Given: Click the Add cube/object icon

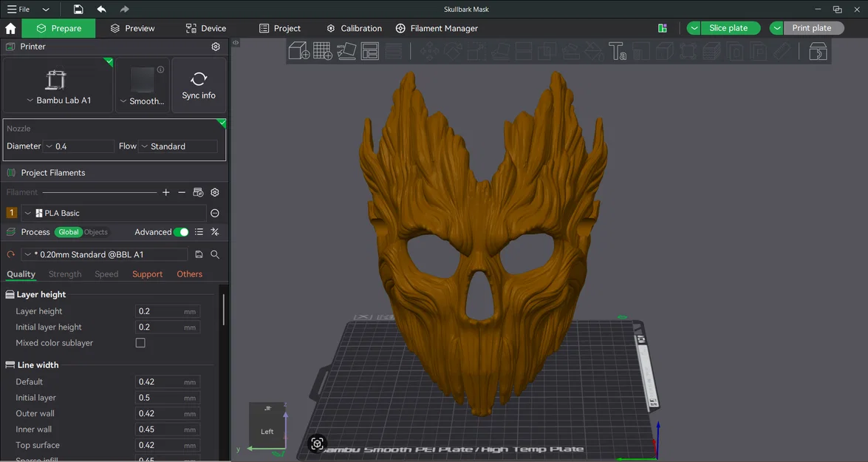Looking at the screenshot, I should (299, 51).
